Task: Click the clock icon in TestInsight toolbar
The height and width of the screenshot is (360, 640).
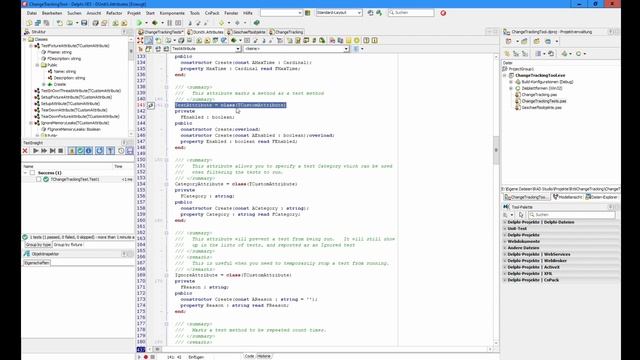Action: coord(121,151)
